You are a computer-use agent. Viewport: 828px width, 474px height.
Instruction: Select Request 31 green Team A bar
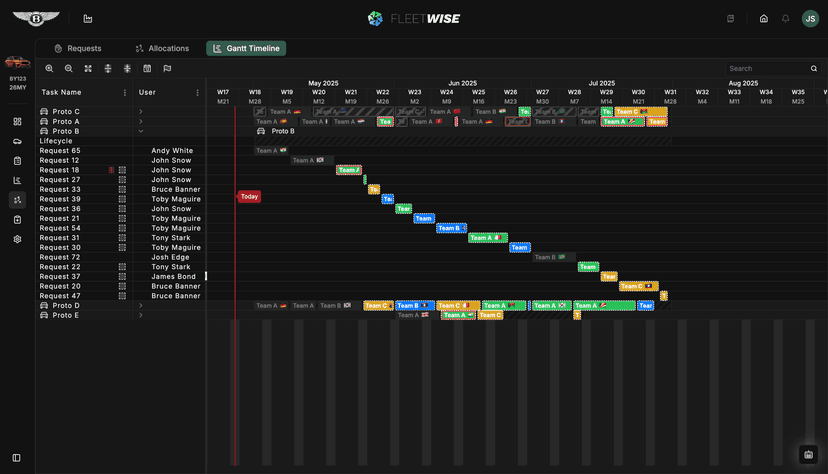point(488,238)
